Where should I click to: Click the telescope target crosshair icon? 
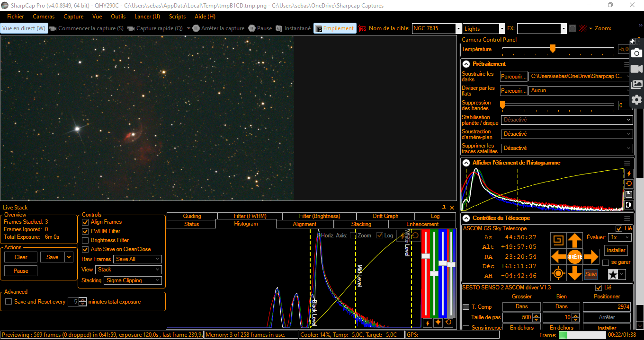[x=558, y=273]
